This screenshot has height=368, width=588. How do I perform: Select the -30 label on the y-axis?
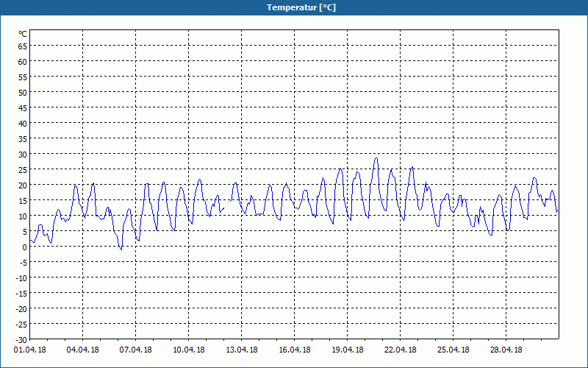tap(21, 339)
